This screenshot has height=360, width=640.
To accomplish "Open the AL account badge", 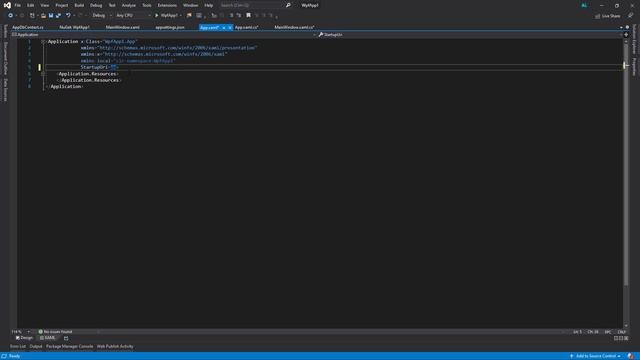I will pos(584,5).
